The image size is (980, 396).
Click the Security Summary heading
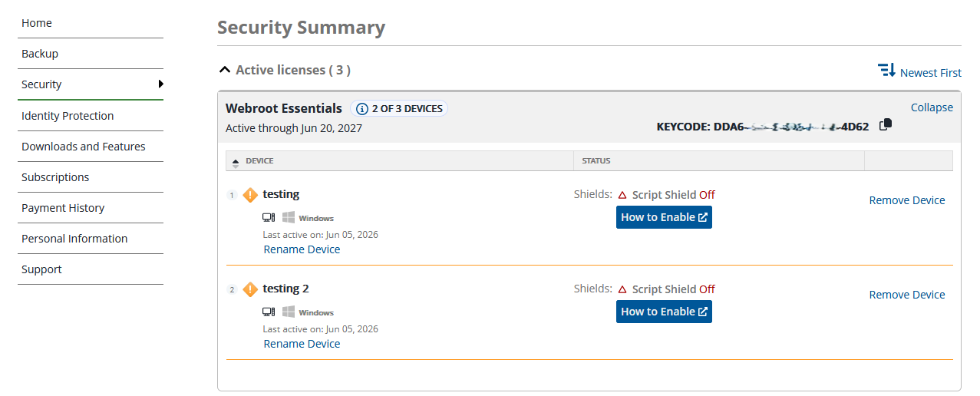pos(301,28)
